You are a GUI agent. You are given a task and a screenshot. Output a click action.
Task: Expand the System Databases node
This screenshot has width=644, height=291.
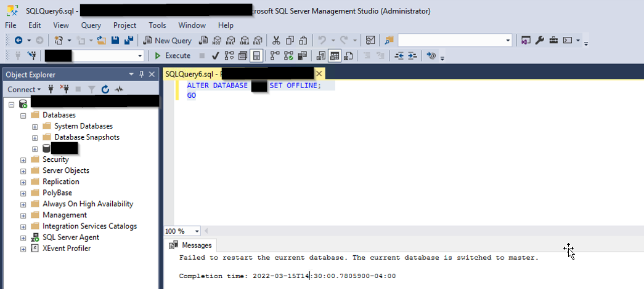tap(35, 127)
